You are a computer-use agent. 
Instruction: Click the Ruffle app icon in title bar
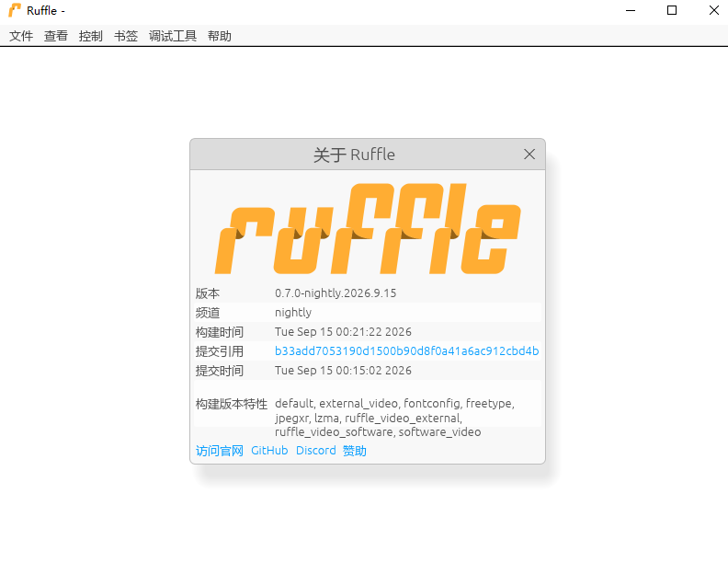(15, 10)
